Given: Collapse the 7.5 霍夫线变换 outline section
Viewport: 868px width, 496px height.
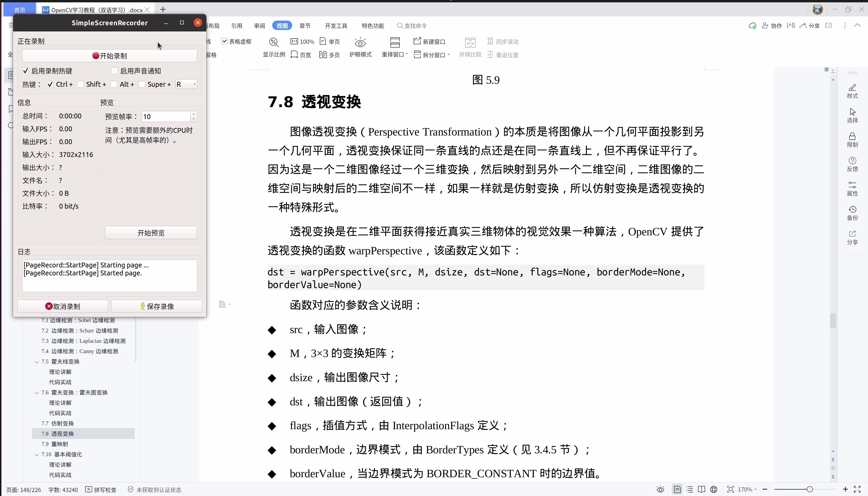Looking at the screenshot, I should (36, 361).
